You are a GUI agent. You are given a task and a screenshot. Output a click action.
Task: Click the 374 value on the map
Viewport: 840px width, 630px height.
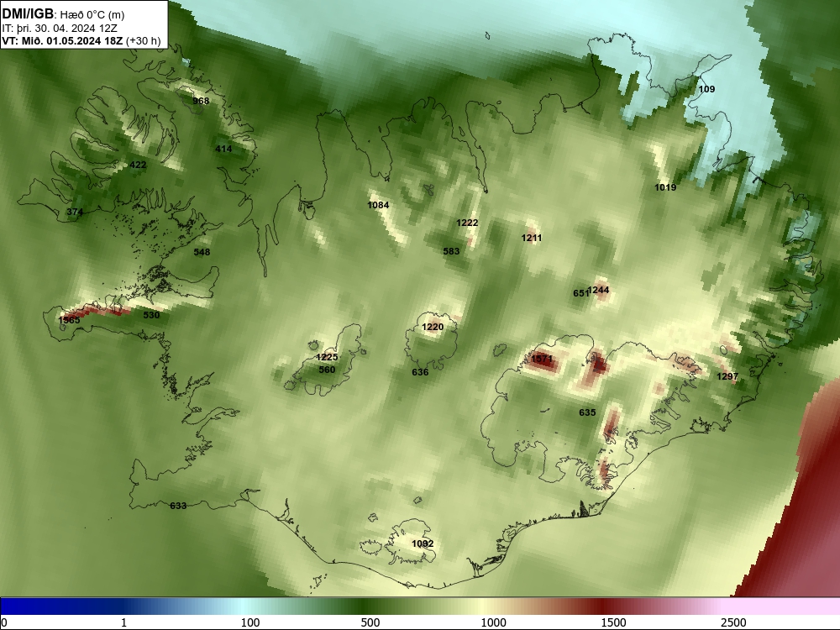pyautogui.click(x=75, y=213)
